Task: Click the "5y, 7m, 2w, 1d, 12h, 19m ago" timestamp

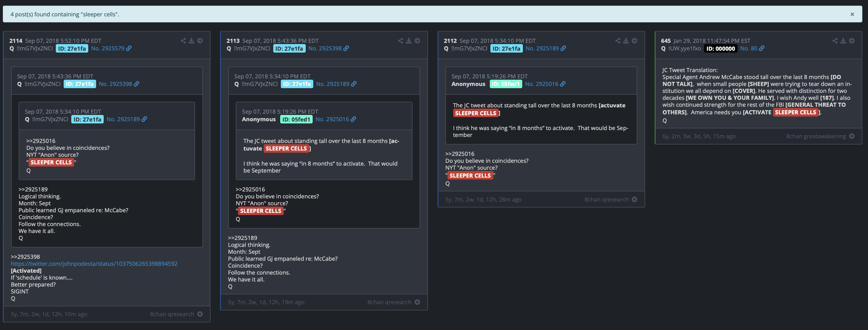Action: point(266,302)
